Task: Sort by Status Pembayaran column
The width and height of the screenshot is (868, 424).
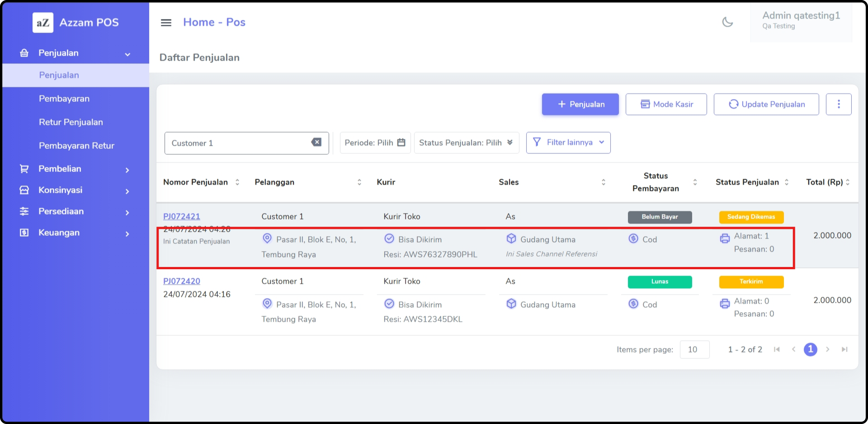Action: [x=694, y=182]
